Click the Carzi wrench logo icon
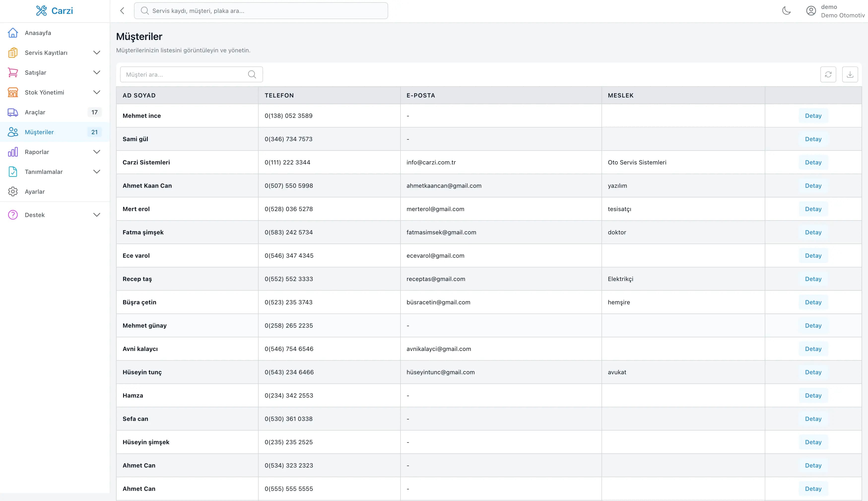 41,11
